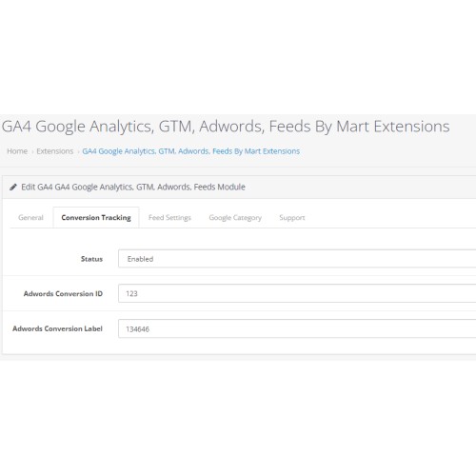Focus the Adwords Conversion Label field
The height and width of the screenshot is (476, 476).
point(297,328)
